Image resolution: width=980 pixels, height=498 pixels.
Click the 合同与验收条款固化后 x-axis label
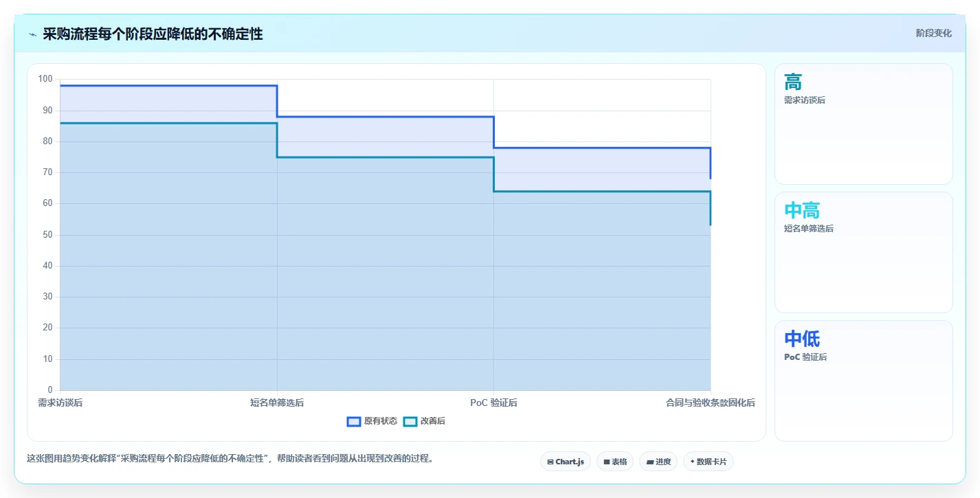click(x=711, y=403)
